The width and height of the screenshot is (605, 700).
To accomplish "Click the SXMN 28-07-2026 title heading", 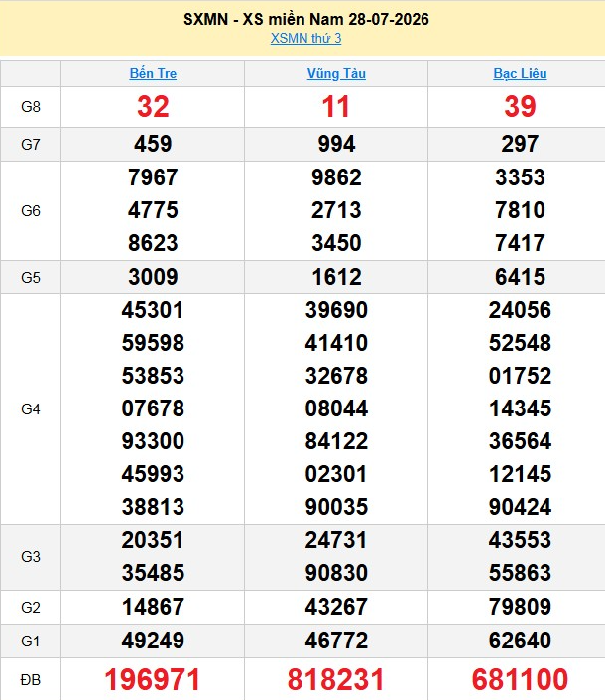I will [305, 19].
